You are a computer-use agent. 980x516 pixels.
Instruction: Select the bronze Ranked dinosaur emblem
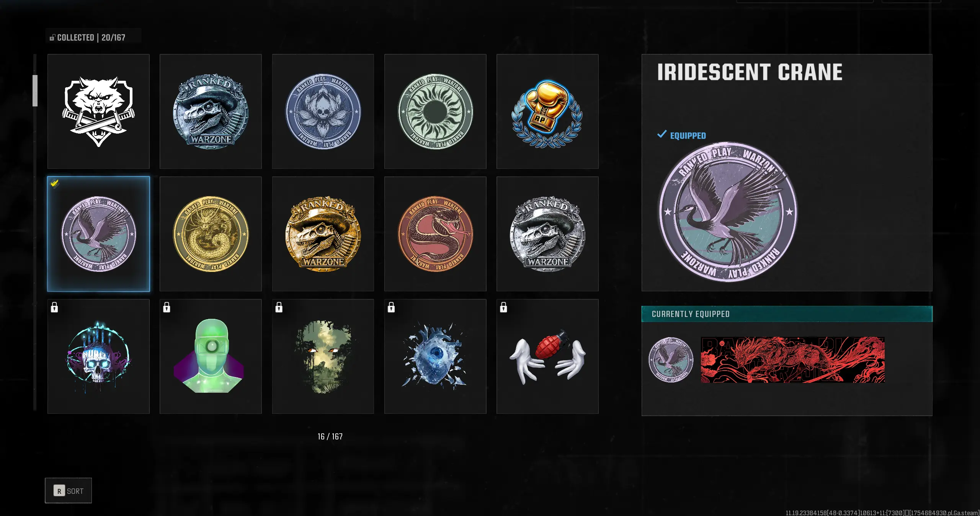(323, 234)
